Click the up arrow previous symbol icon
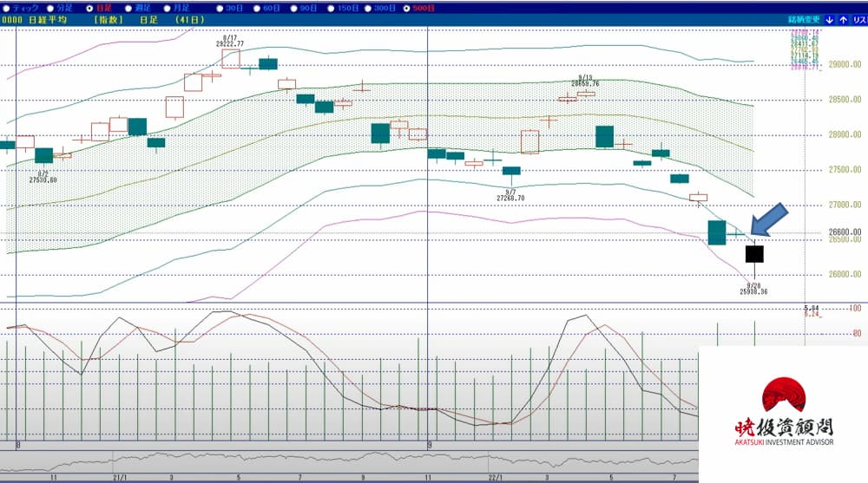The height and width of the screenshot is (483, 868). click(x=843, y=19)
